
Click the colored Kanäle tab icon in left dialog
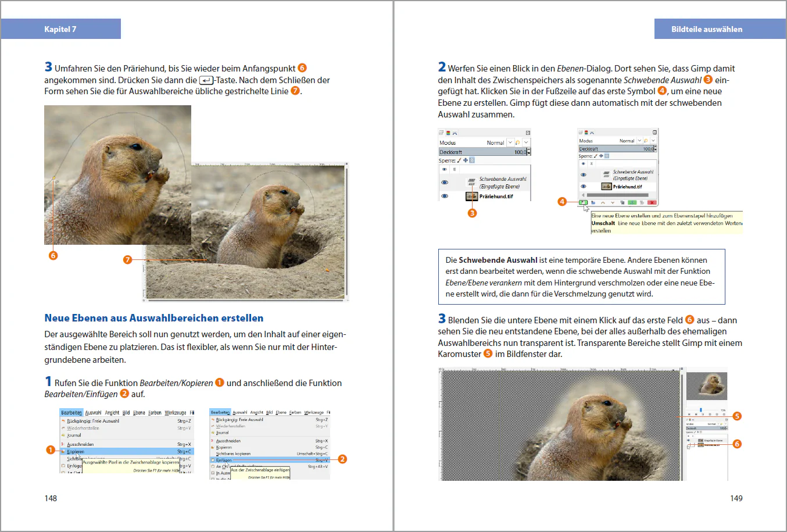tap(448, 133)
